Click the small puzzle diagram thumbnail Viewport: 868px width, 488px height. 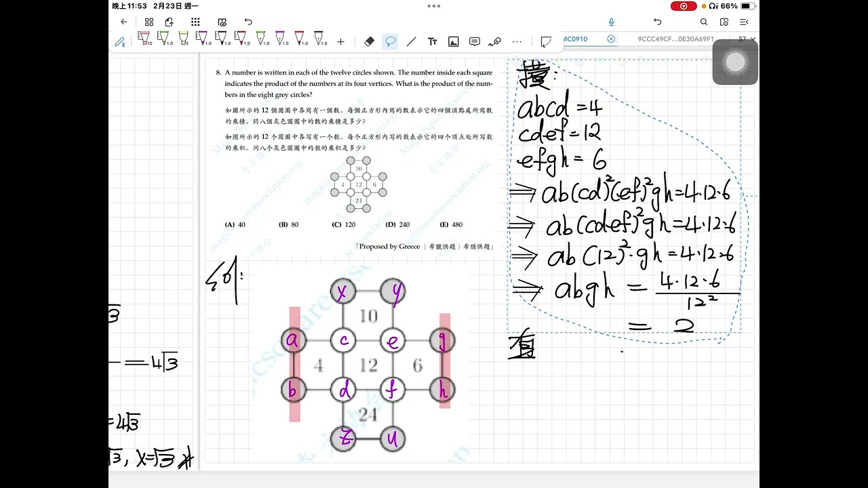(x=359, y=184)
